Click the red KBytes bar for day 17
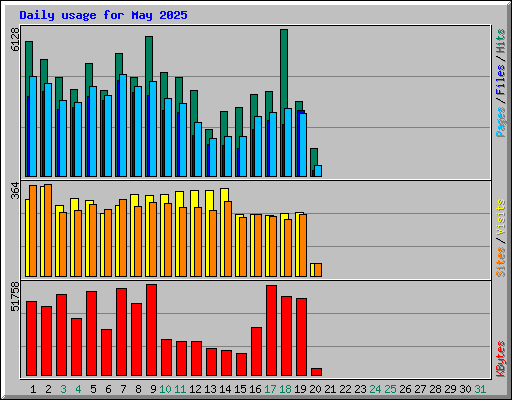 pyautogui.click(x=271, y=331)
